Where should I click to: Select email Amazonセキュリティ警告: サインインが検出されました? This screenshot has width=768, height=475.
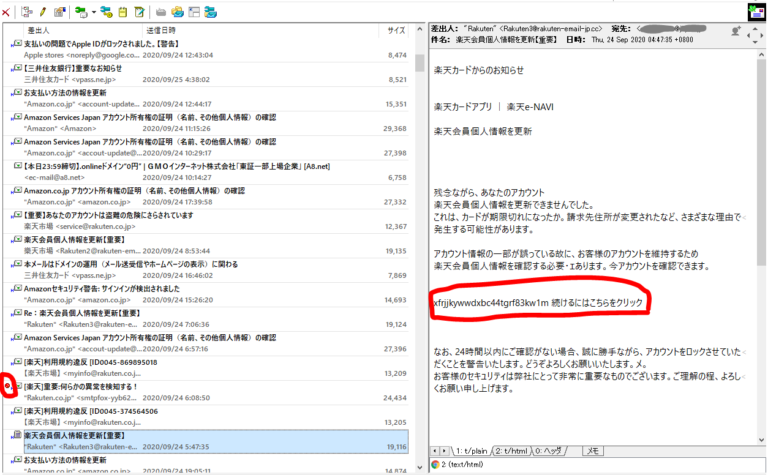pos(208,294)
